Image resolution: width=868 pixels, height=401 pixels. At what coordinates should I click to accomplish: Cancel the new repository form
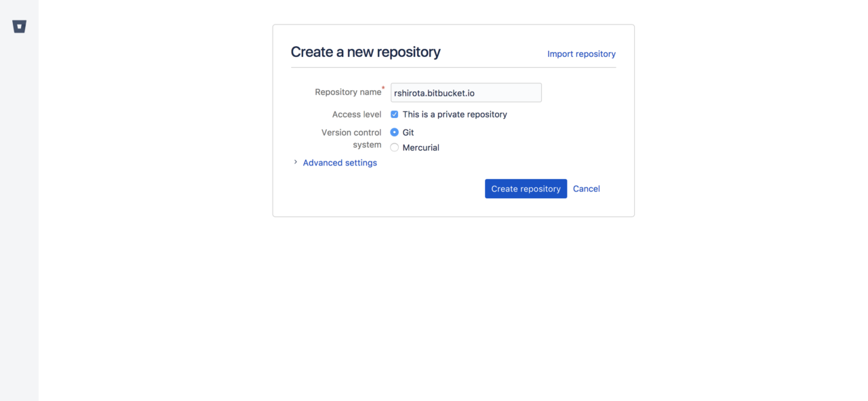pyautogui.click(x=586, y=189)
